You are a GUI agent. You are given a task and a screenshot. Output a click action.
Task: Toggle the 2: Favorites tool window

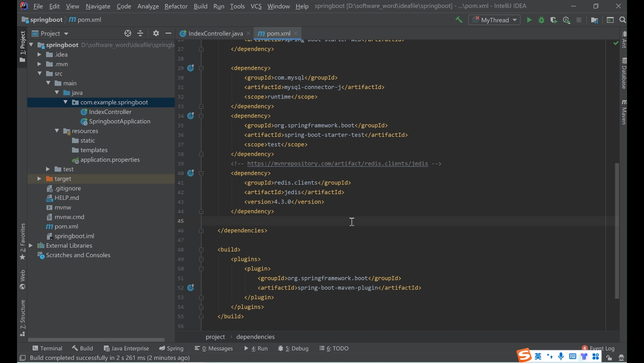pos(22,241)
